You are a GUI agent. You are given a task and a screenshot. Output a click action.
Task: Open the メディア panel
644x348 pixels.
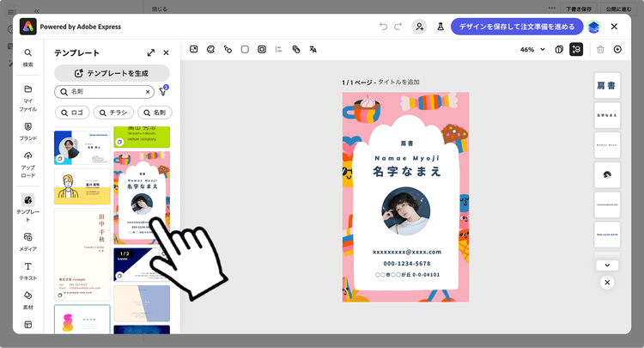(x=28, y=242)
